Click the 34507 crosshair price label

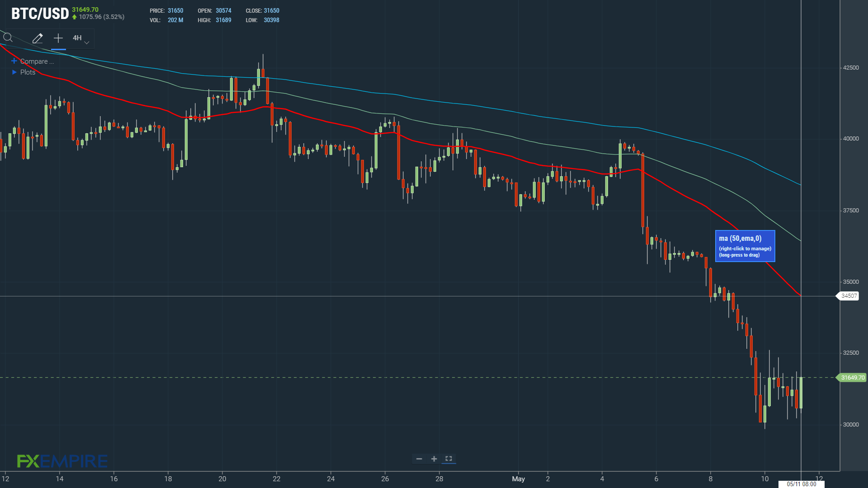point(849,296)
